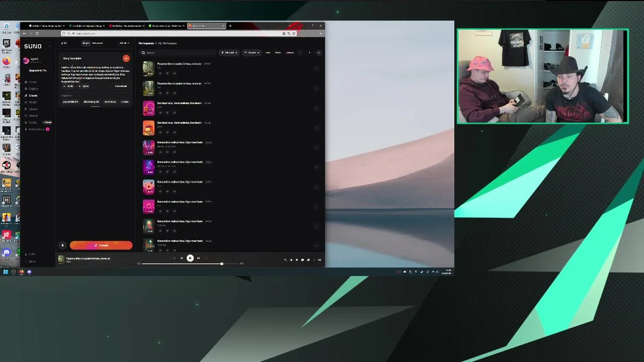Open Studio from the sidebar

(x=33, y=102)
